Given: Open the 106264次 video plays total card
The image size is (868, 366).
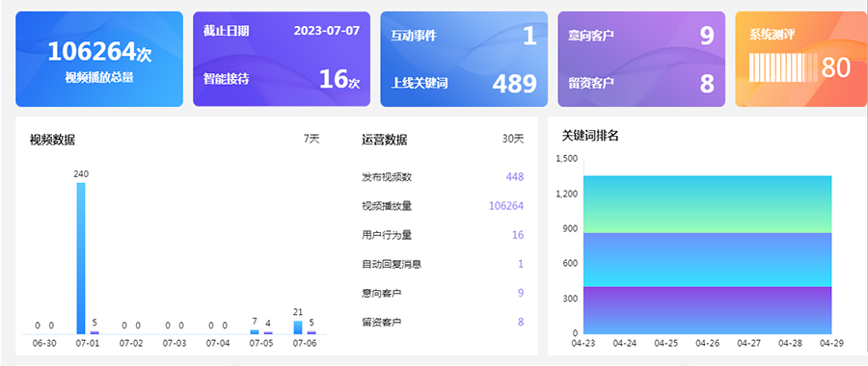Looking at the screenshot, I should click(x=99, y=59).
